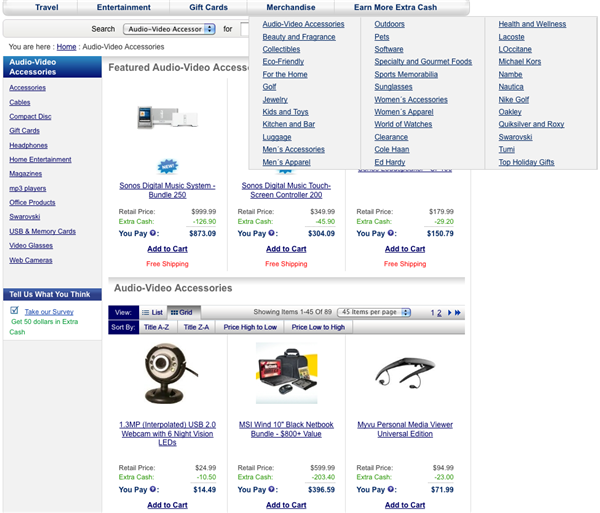
Task: Open the Gift Cards menu
Action: click(208, 7)
